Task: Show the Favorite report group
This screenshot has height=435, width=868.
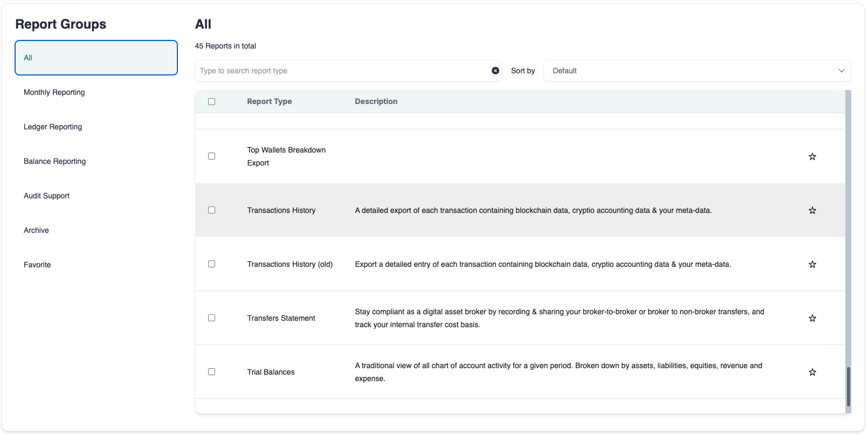Action: [x=37, y=265]
